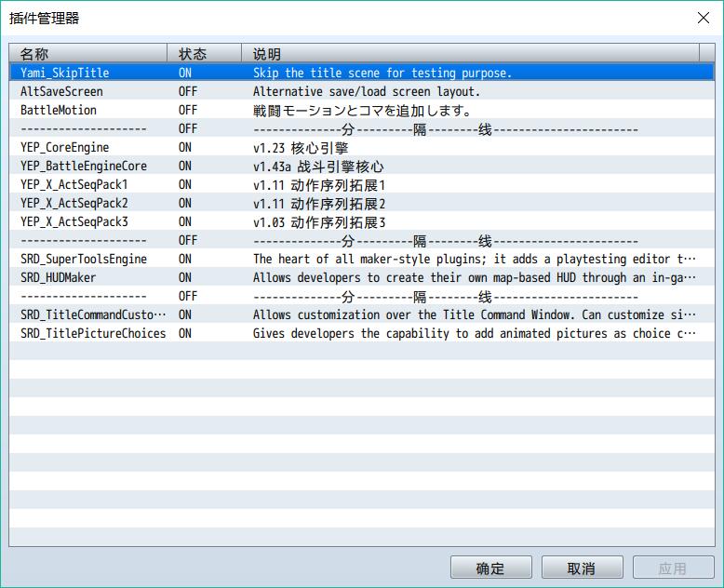
Task: Select the dashed separator row directly below BattleMotion
Action: coord(362,128)
